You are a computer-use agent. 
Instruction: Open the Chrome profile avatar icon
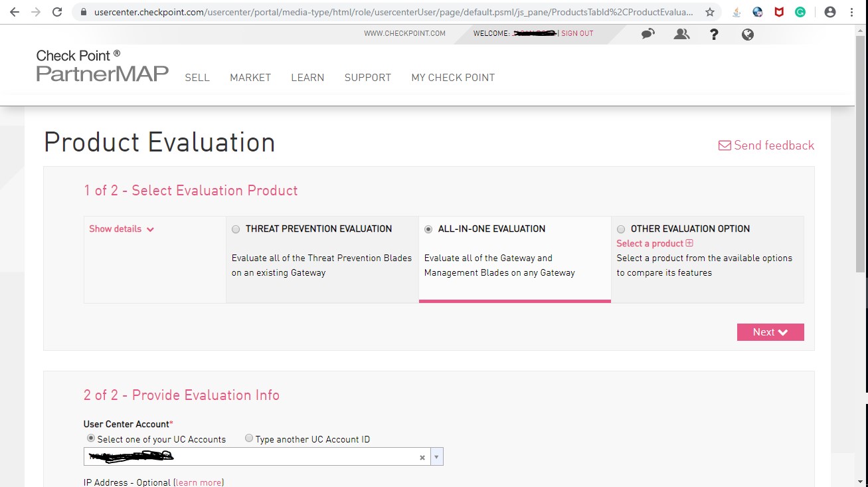point(829,12)
